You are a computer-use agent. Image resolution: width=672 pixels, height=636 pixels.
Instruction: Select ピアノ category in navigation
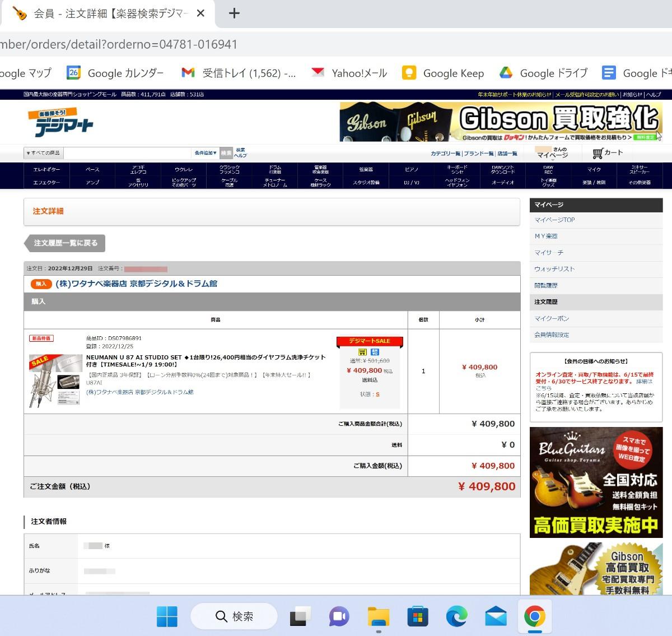click(412, 169)
